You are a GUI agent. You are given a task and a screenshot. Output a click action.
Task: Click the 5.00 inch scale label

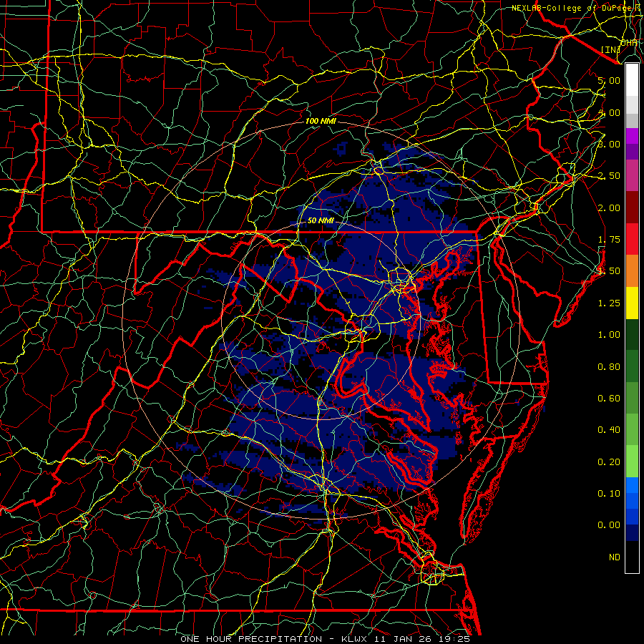coord(609,80)
